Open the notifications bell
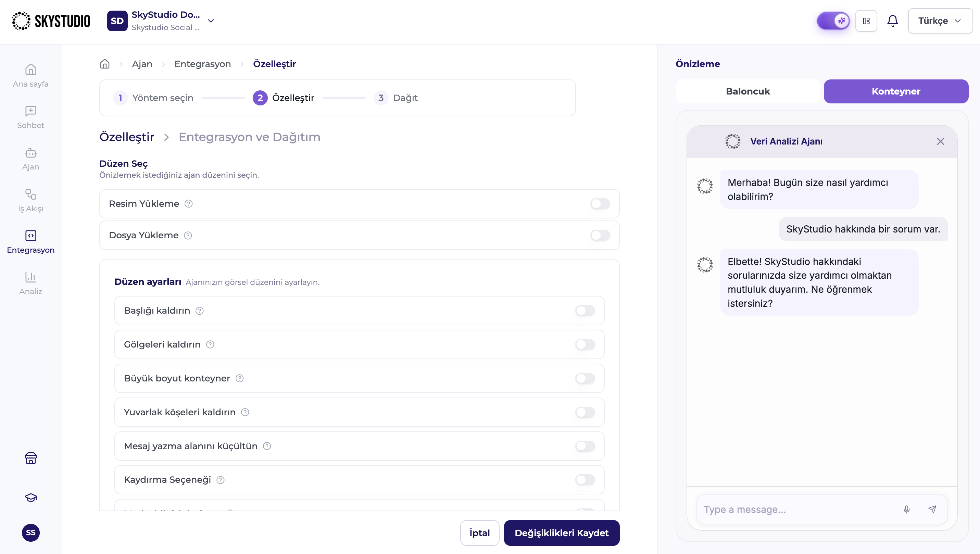Screen dimensions: 980x554 [x=892, y=21]
